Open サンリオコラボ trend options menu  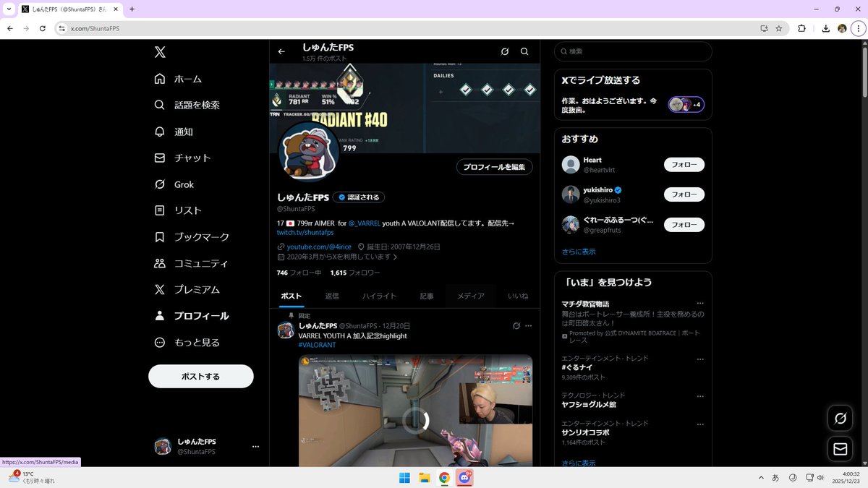coord(699,424)
